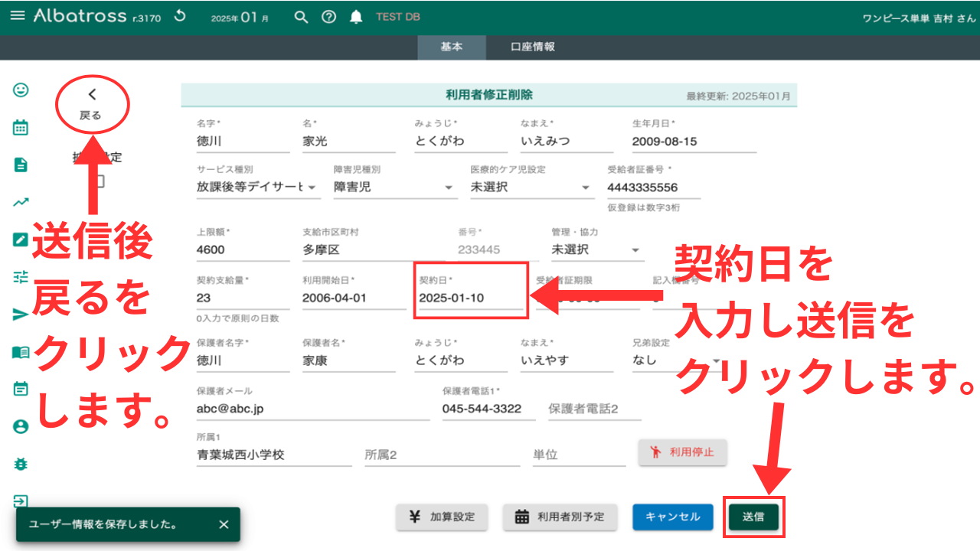This screenshot has width=980, height=551.
Task: Open the pencil edit sidebar icon
Action: pos(21,240)
